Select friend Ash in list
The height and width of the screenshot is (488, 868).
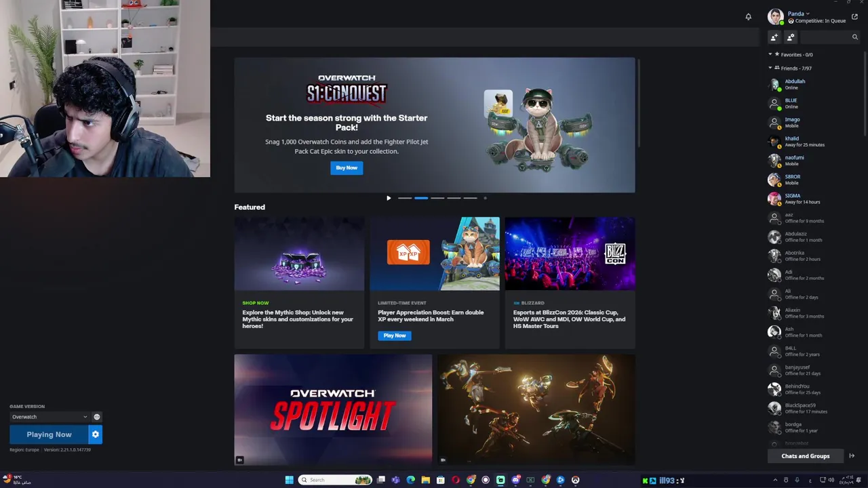click(814, 332)
